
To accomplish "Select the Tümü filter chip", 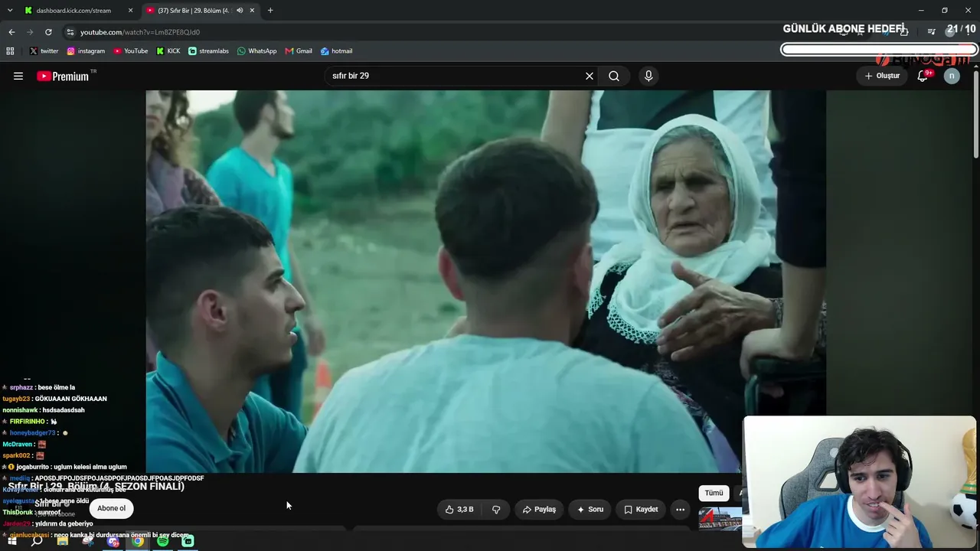I will (714, 494).
